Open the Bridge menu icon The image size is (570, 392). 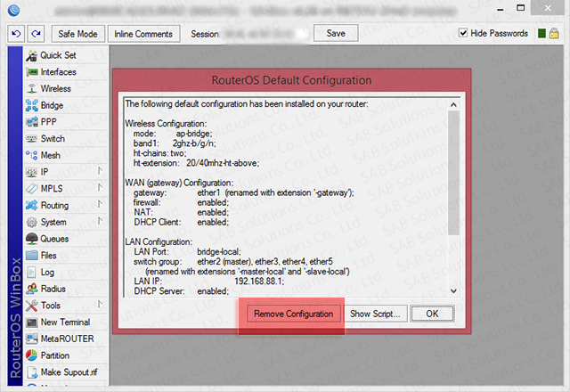(32, 105)
